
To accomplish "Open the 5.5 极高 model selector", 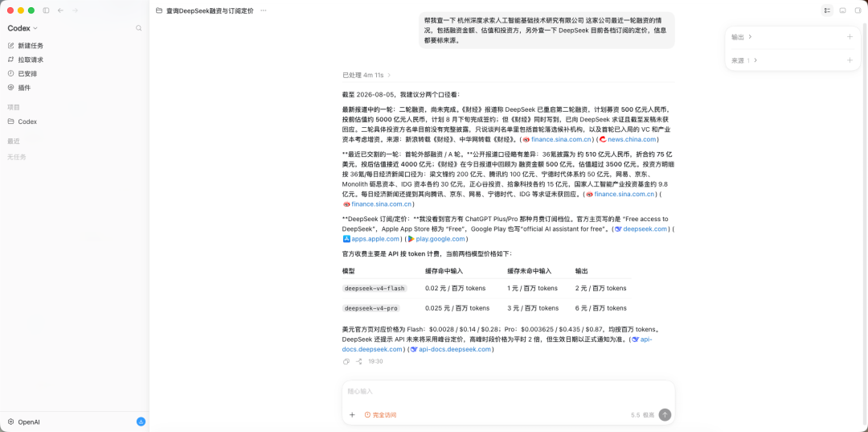I will [643, 415].
